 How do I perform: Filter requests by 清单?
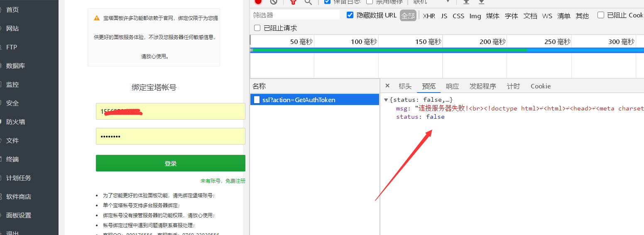(x=564, y=16)
